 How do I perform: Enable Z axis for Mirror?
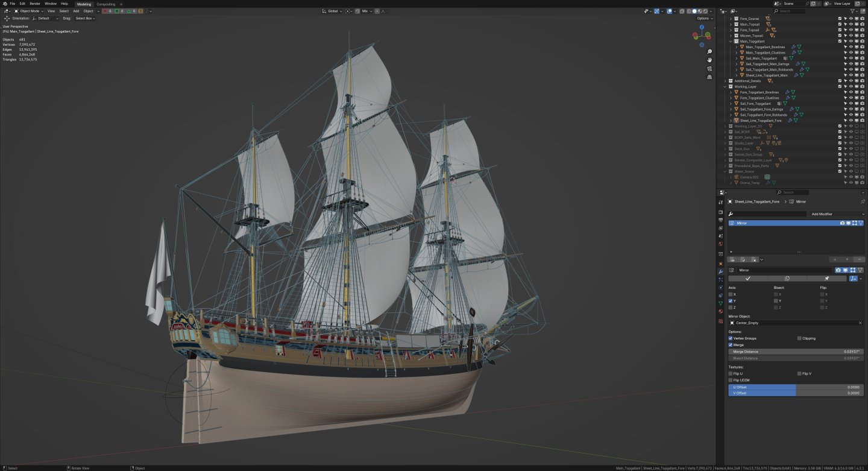pyautogui.click(x=731, y=308)
